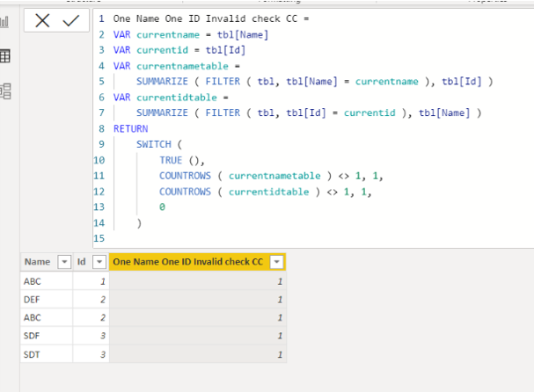Switch to Report view icon in sidebar
The height and width of the screenshot is (392, 534).
[4, 22]
